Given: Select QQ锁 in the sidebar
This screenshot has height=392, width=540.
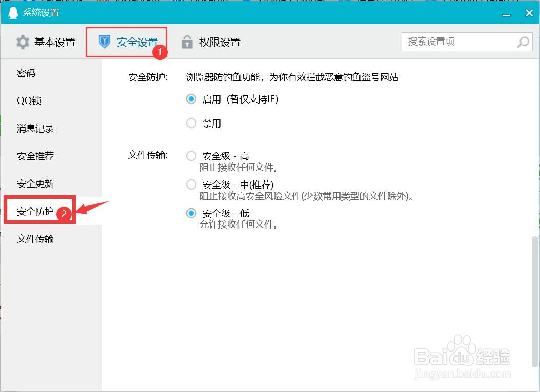Looking at the screenshot, I should tap(29, 101).
